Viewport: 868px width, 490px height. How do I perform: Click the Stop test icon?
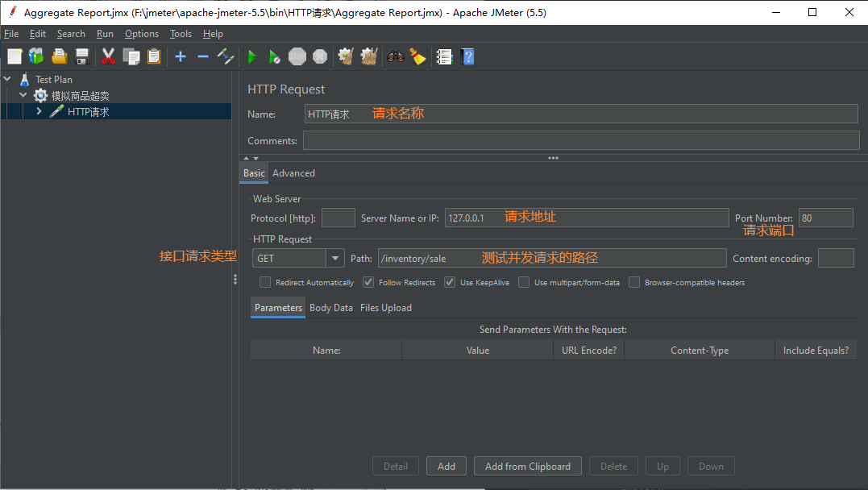[x=297, y=56]
